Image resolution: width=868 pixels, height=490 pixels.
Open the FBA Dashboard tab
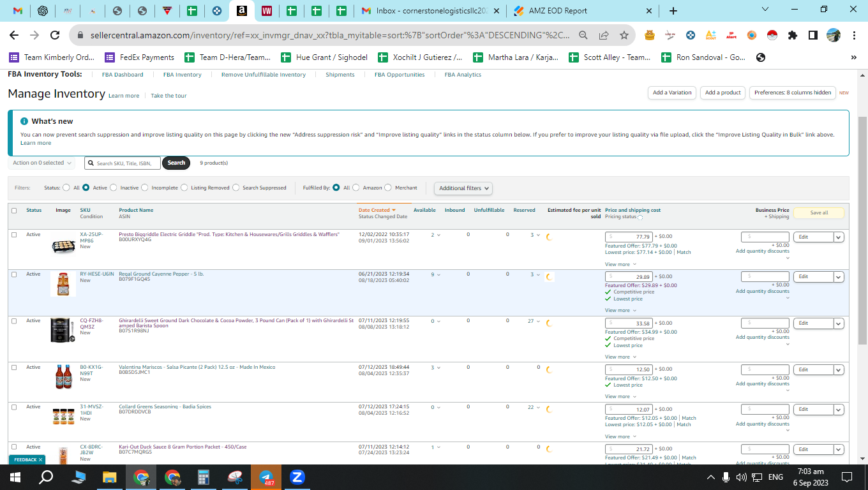[x=123, y=75]
